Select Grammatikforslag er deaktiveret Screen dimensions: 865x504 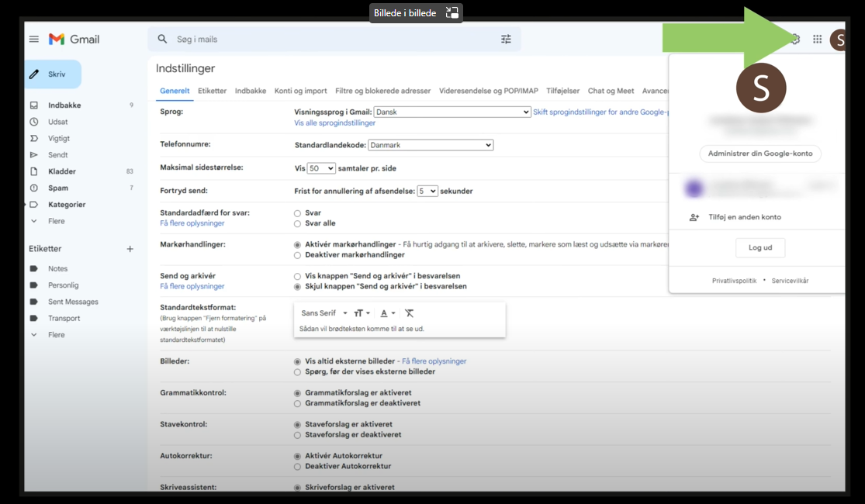(x=297, y=404)
